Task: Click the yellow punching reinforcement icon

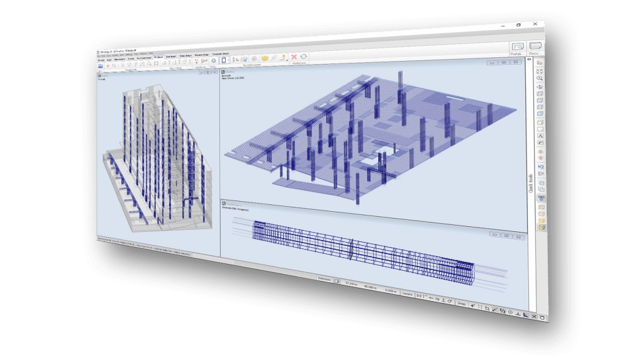Action: coord(265,58)
